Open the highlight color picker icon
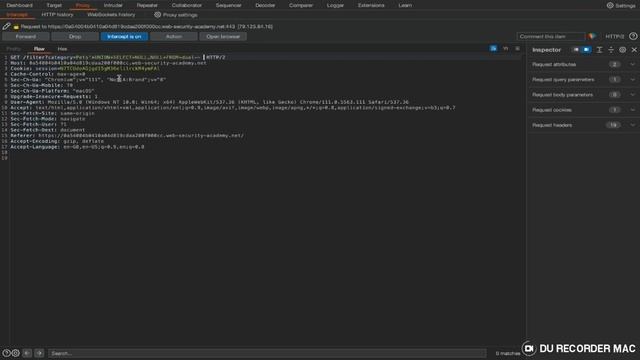This screenshot has height=360, width=640. click(591, 36)
